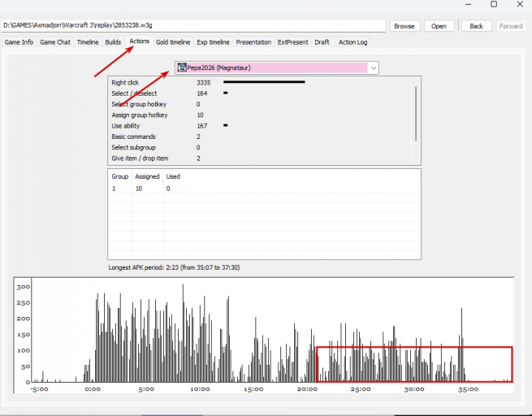
Task: Expand the Pepa2026 (Magnataur) player dropdown
Action: click(374, 68)
